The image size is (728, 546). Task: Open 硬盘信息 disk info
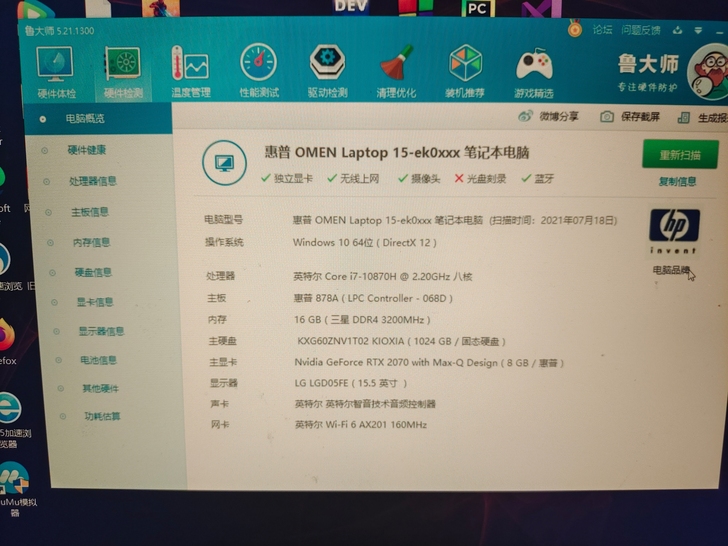[x=93, y=272]
